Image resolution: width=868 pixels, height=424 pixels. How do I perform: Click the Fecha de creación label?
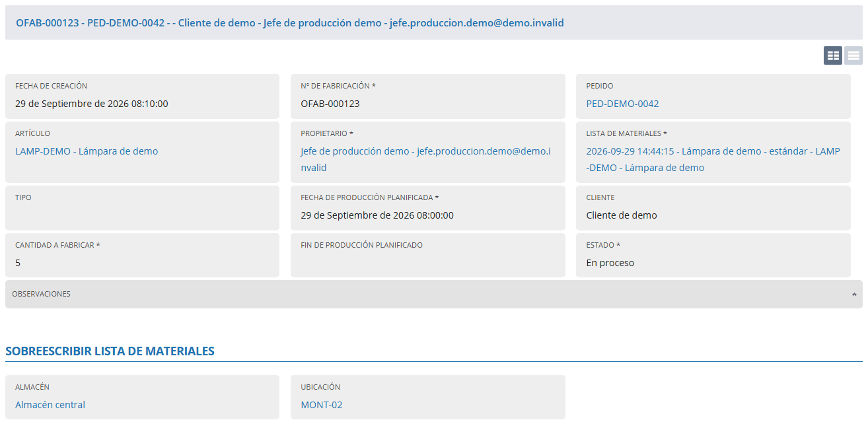pyautogui.click(x=51, y=86)
